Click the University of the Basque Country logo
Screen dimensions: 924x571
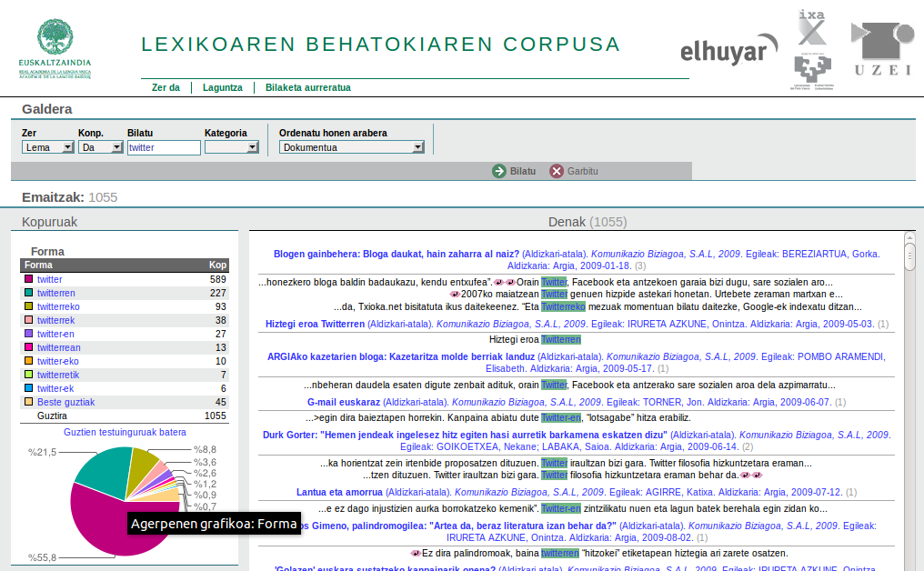(812, 71)
